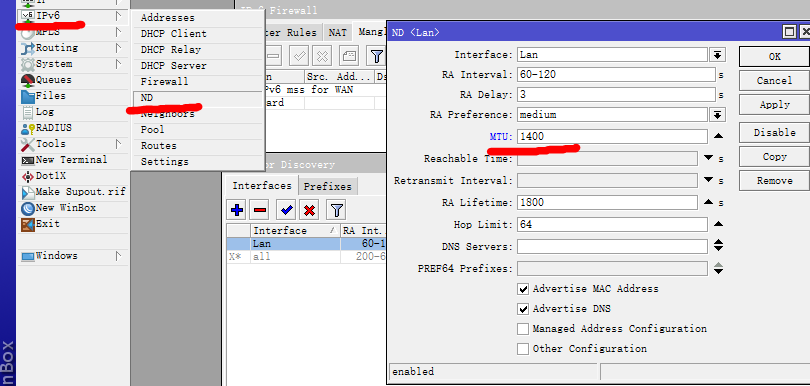Click the MTU input field
This screenshot has height=386, width=810.
click(612, 136)
